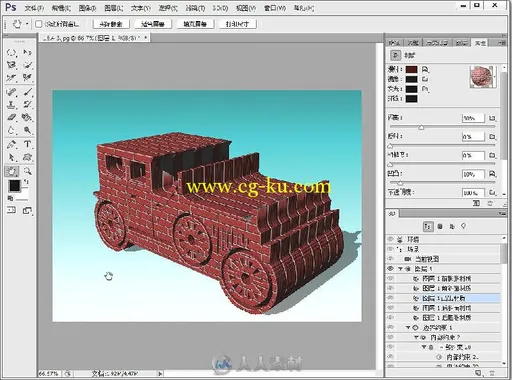
Task: Select the Path Selection tool
Action: 12,157
